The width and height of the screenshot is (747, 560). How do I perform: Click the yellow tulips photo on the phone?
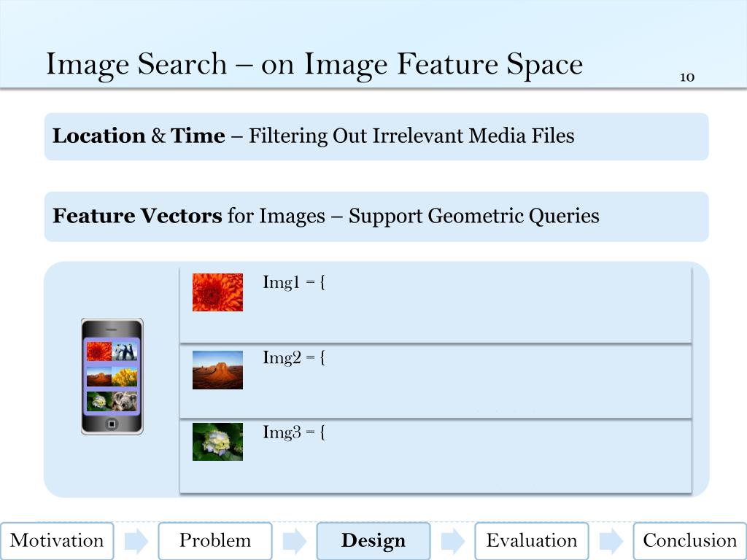click(125, 376)
